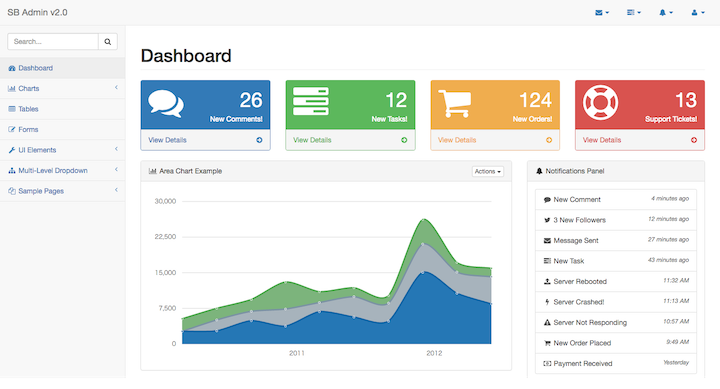Open the Server Not Responding notification
This screenshot has height=389, width=720.
coord(616,322)
